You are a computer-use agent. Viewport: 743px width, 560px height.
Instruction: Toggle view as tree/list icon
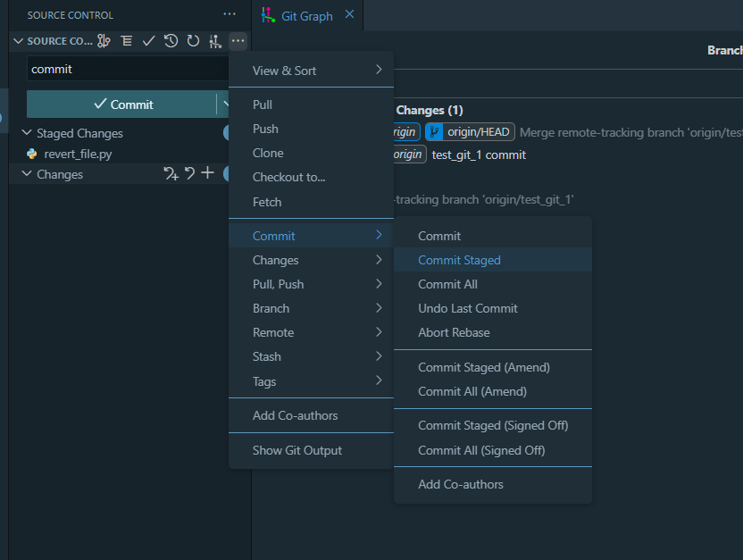127,41
